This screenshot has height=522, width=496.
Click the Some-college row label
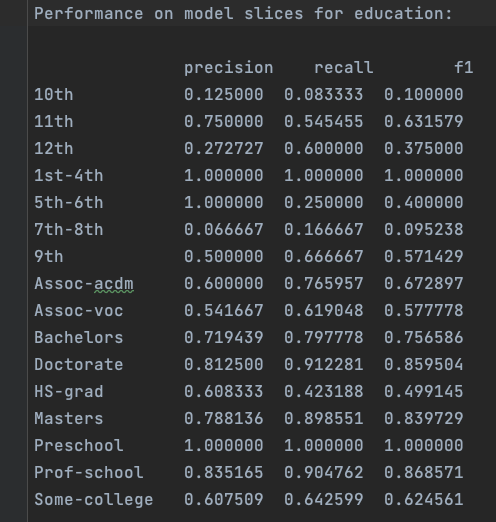click(x=94, y=500)
